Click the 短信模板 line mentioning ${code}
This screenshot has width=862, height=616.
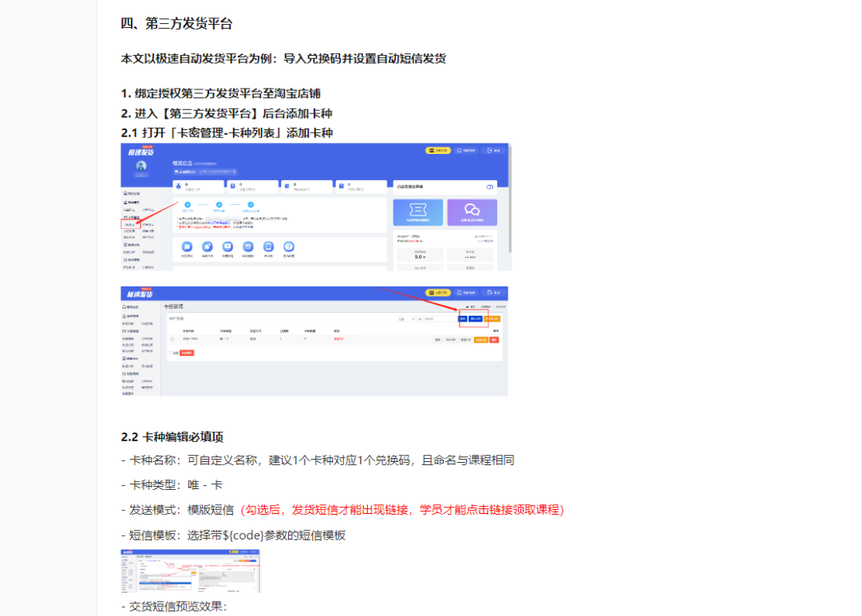tap(234, 535)
